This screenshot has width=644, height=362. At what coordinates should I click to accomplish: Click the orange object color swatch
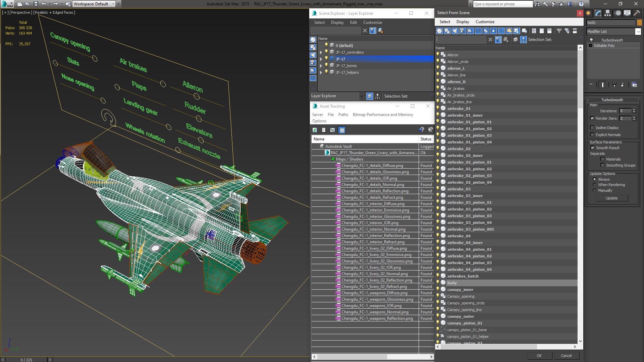pos(639,22)
